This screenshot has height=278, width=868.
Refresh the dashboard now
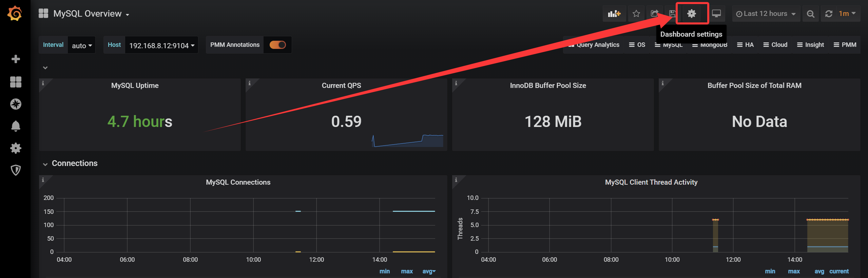(x=829, y=14)
